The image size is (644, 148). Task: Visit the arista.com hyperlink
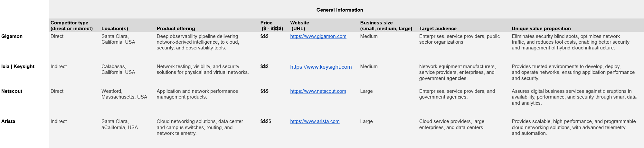pyautogui.click(x=315, y=121)
